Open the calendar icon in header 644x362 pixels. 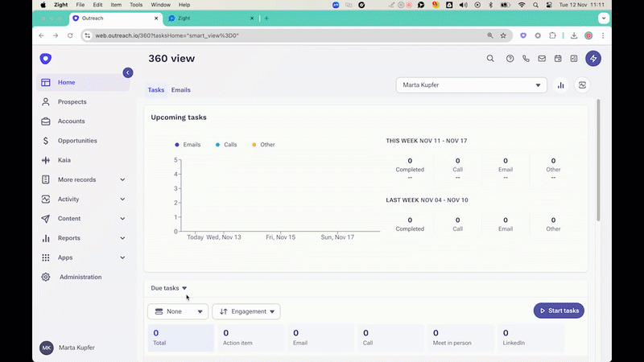[x=558, y=59]
